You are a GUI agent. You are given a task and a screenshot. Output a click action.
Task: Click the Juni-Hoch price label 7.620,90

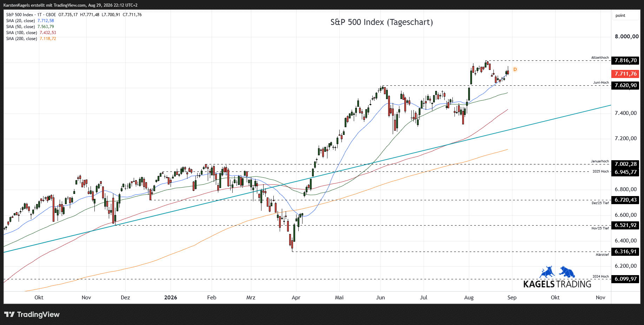[625, 85]
